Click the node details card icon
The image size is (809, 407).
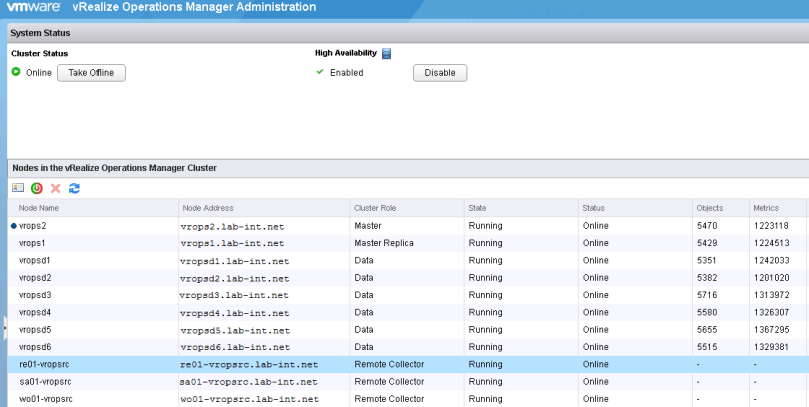[18, 187]
